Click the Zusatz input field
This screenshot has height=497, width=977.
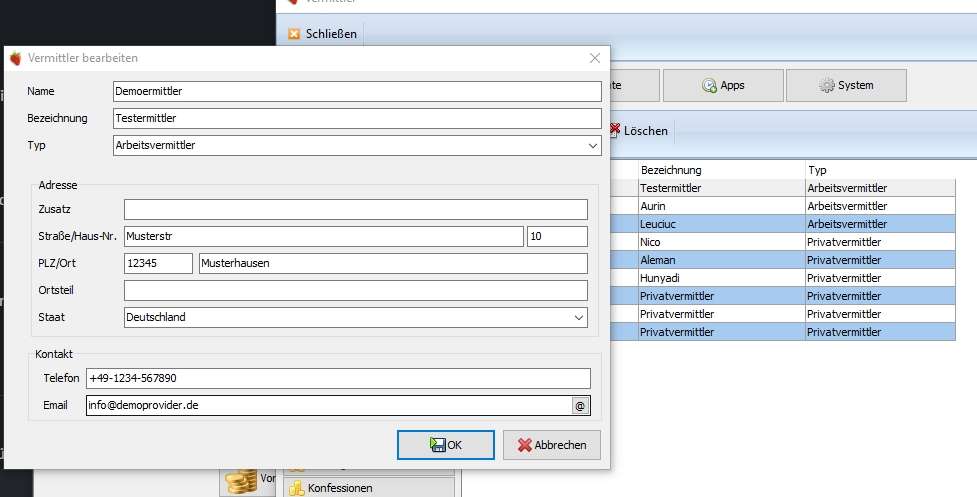pyautogui.click(x=356, y=209)
